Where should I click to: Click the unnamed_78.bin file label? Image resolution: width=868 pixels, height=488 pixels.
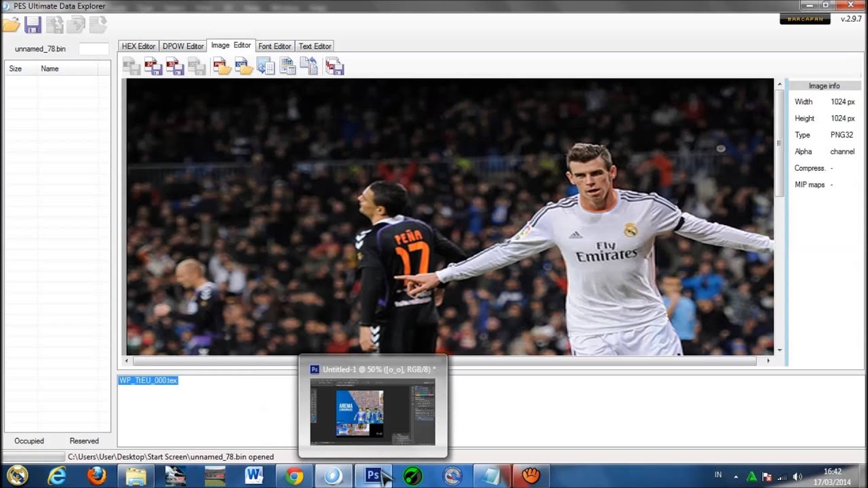40,49
